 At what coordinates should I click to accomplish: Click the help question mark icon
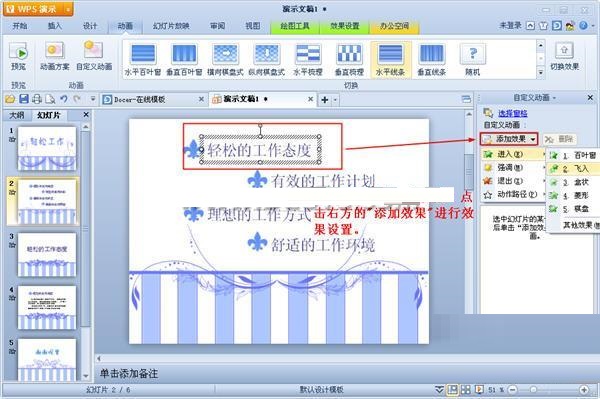(583, 26)
